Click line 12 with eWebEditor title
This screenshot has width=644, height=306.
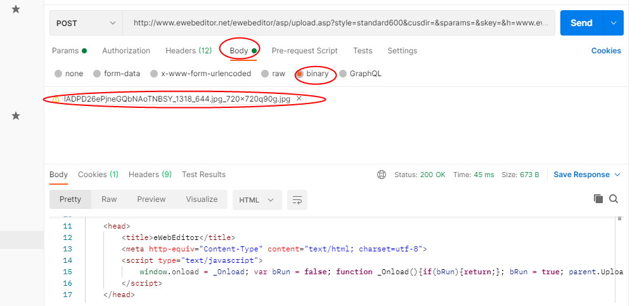[178, 237]
